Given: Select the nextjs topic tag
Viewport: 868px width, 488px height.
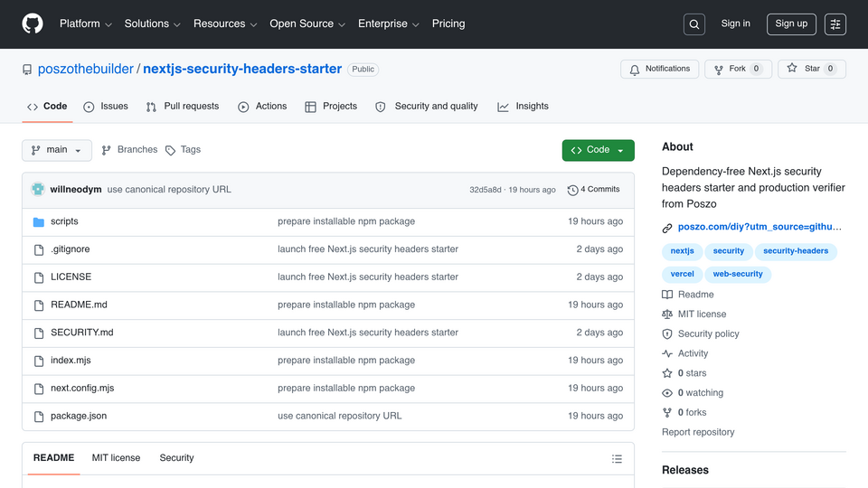Looking at the screenshot, I should pyautogui.click(x=682, y=251).
